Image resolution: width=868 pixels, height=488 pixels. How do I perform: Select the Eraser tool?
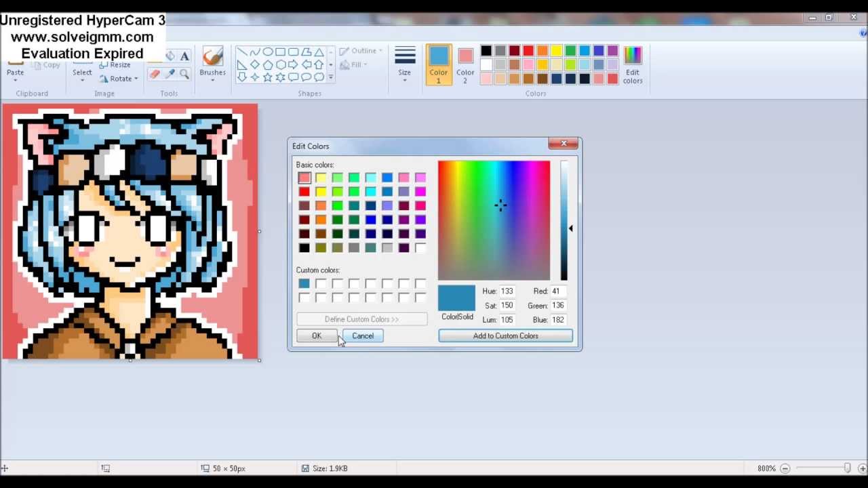click(x=155, y=74)
